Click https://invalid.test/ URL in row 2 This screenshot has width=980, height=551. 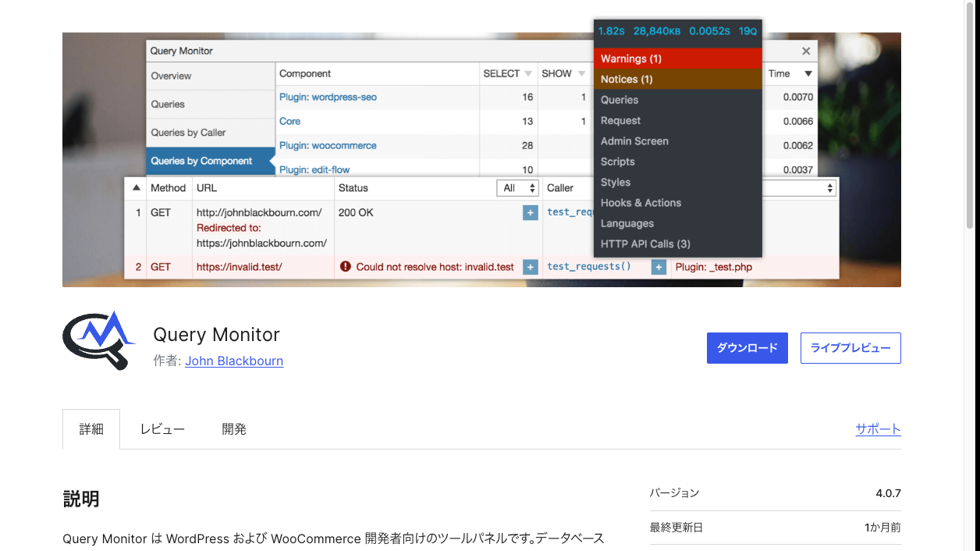point(239,267)
